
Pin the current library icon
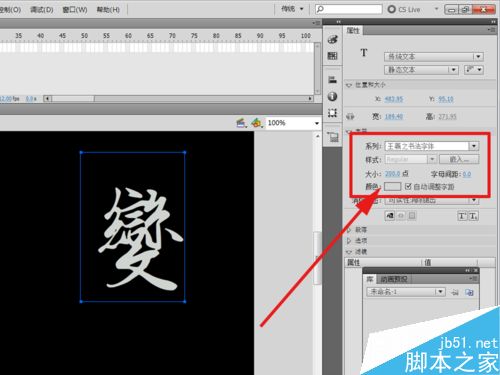455,292
